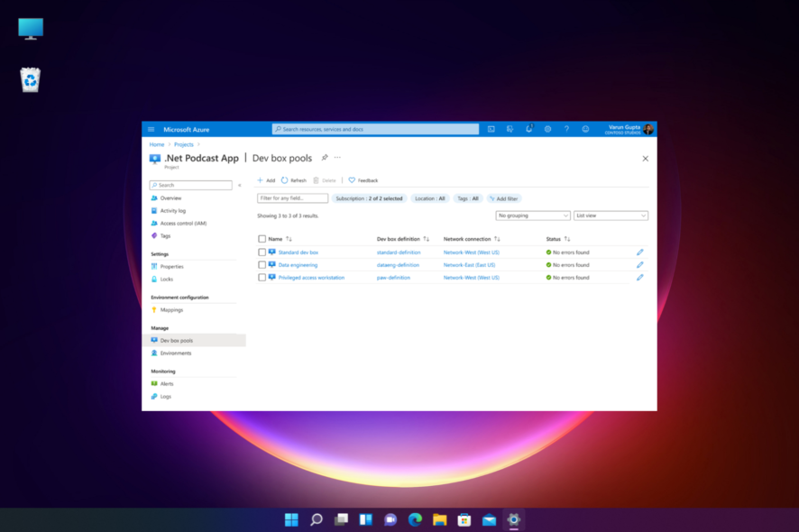Screen dimensions: 799x532
Task: Refresh the dev box pools list
Action: coord(293,180)
